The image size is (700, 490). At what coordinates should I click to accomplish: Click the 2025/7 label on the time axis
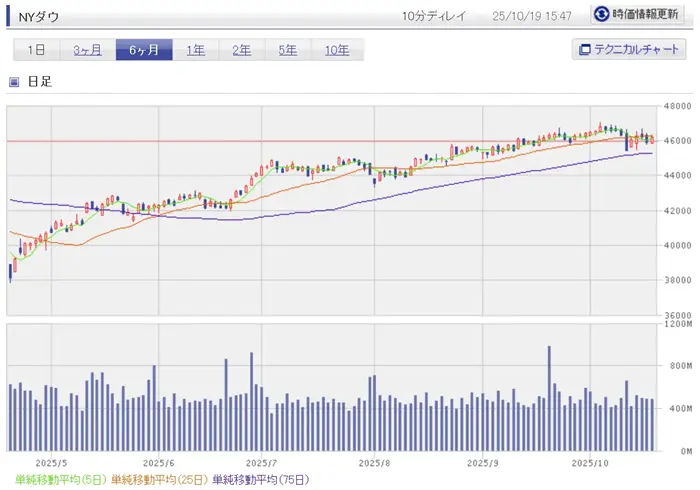tap(261, 463)
